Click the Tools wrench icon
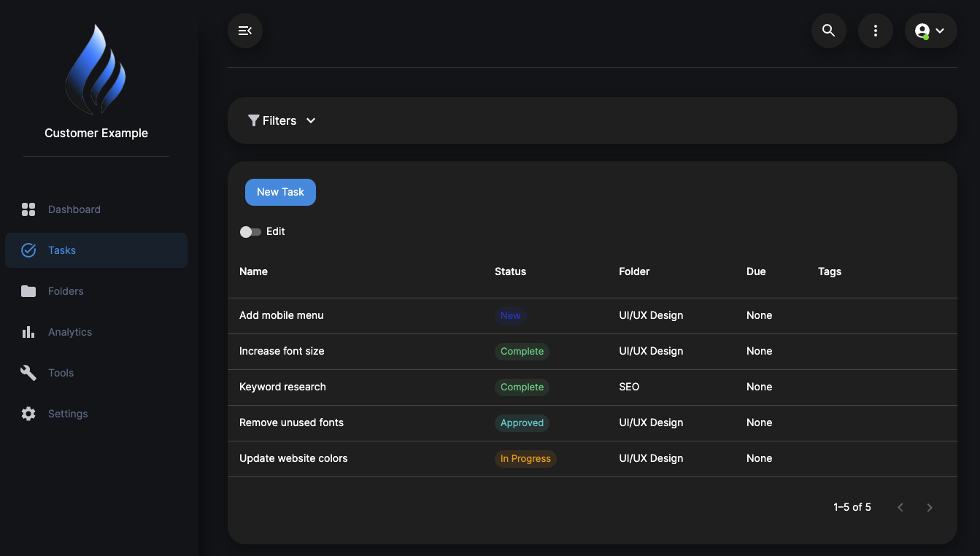 (28, 373)
